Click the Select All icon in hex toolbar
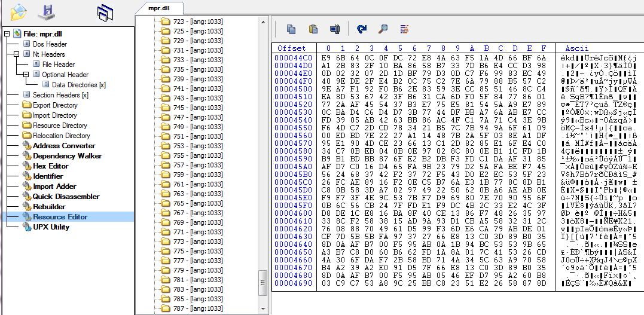This screenshot has height=315, width=644. click(x=334, y=29)
